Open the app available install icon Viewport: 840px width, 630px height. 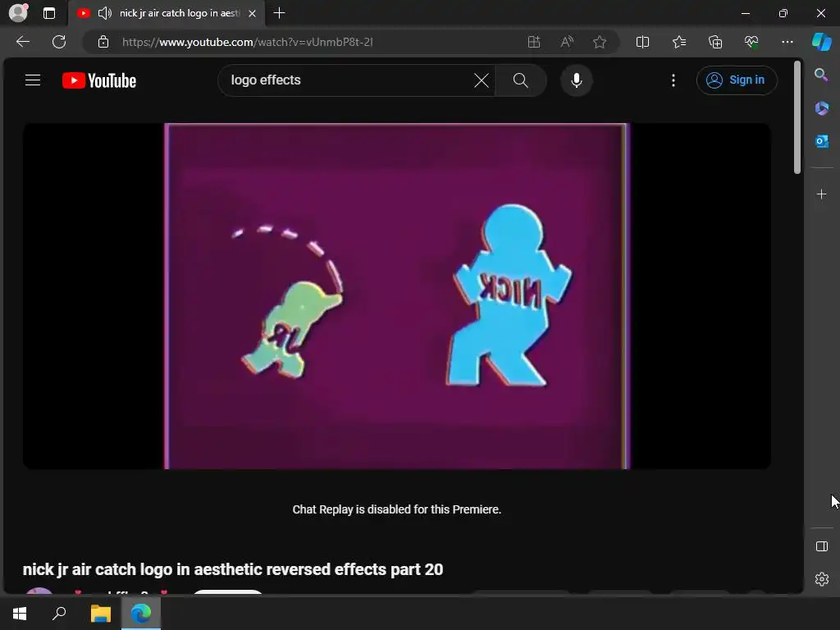click(533, 42)
